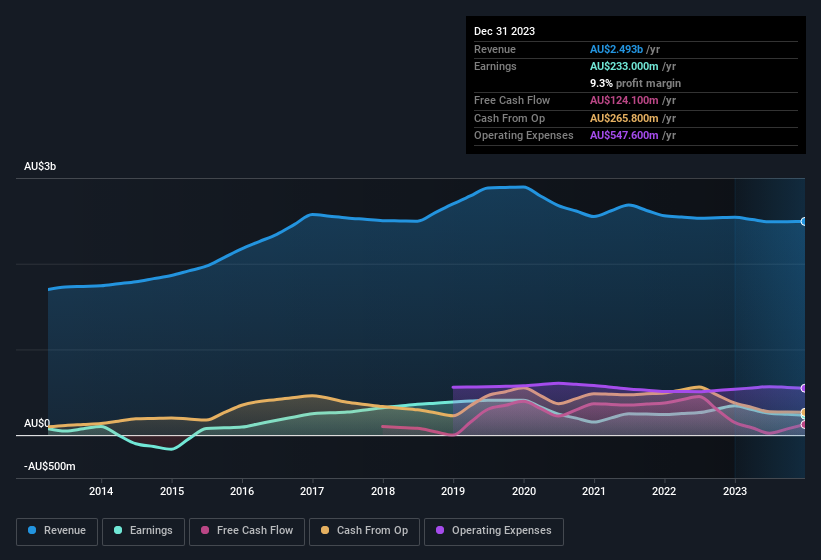Click the Dec 31 2023 tooltip date header
This screenshot has width=821, height=560.
point(504,31)
